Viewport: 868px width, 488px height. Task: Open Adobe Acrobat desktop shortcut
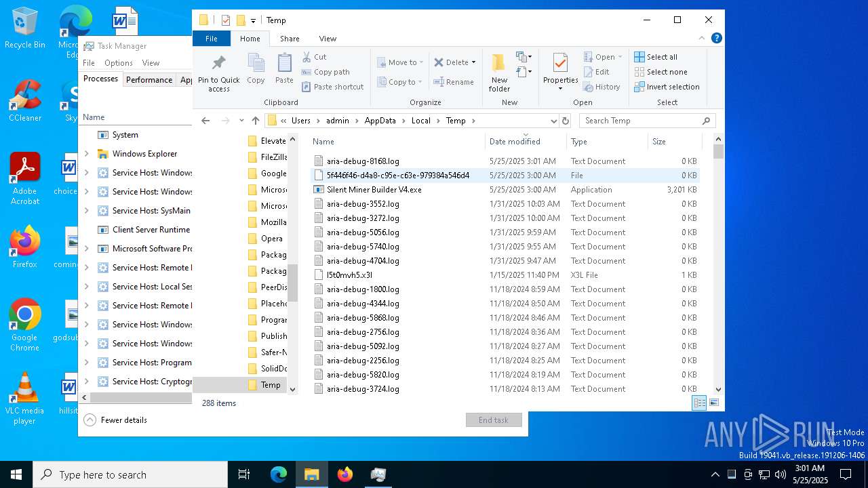pos(24,179)
